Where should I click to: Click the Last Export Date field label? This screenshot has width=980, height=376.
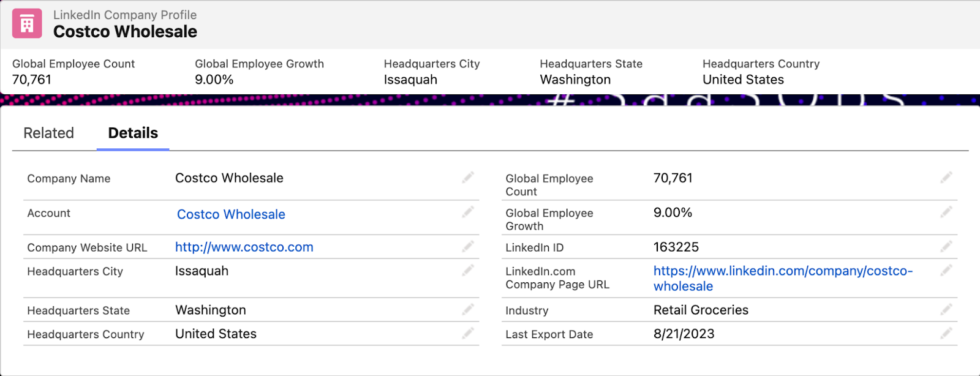(549, 334)
